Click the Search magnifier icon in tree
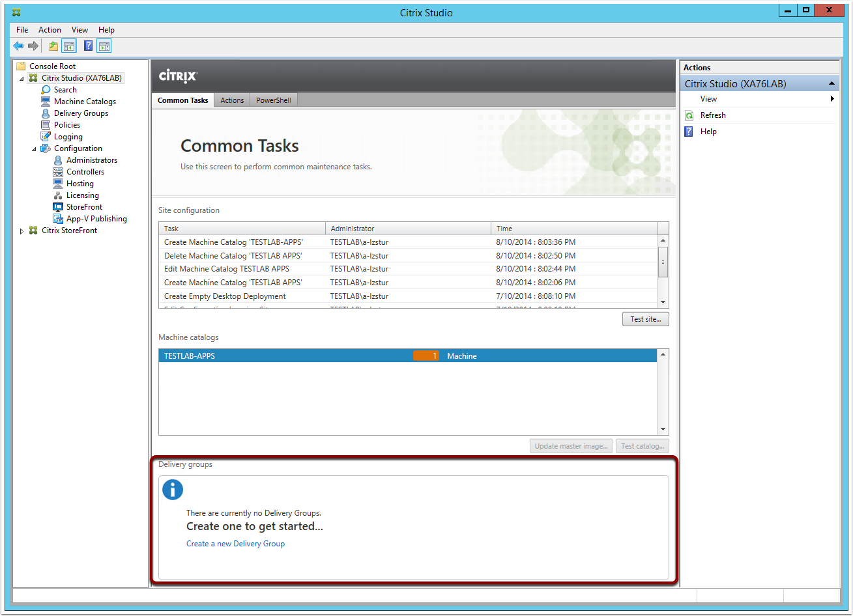 pyautogui.click(x=46, y=90)
